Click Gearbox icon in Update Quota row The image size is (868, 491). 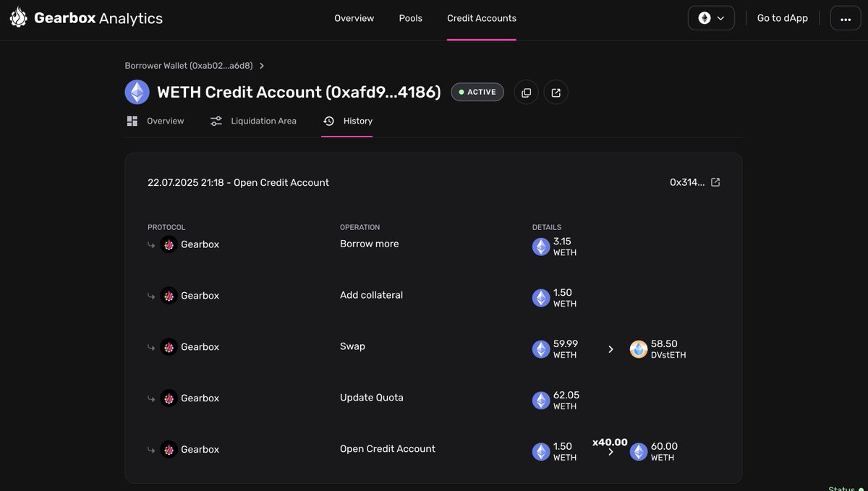tap(169, 398)
